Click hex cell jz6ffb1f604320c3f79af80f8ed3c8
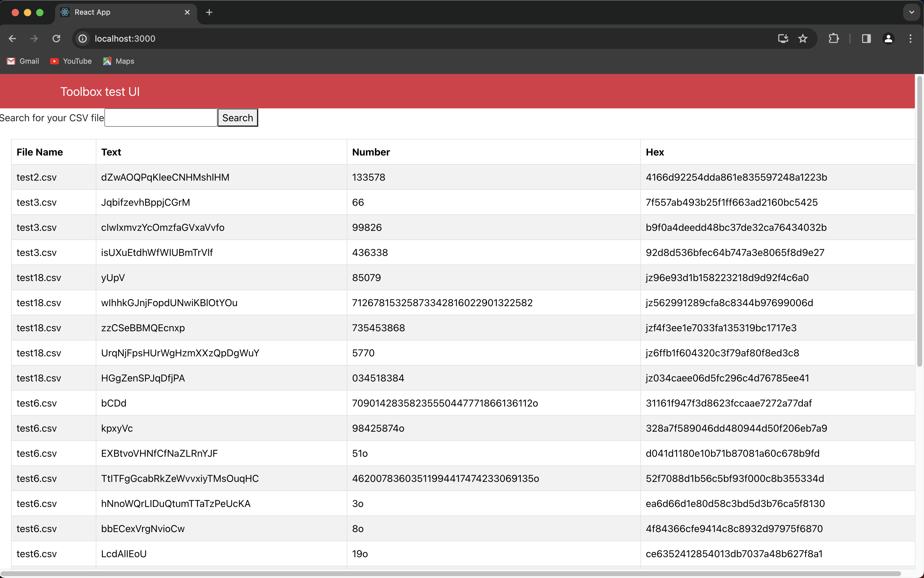This screenshot has height=578, width=924. [x=777, y=353]
